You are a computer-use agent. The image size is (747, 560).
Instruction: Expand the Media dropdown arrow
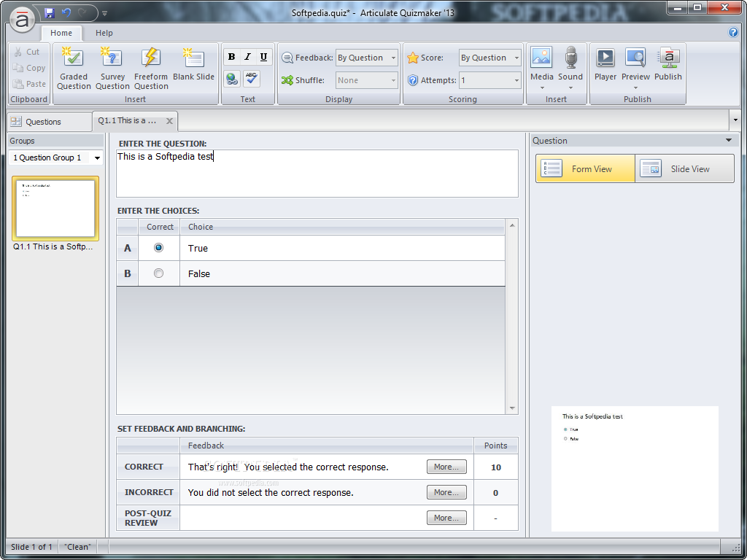[x=542, y=88]
